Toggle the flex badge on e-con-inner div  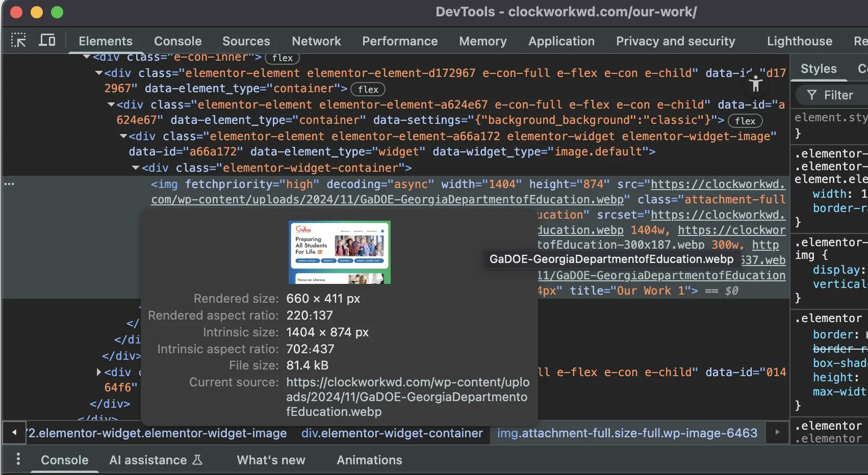(282, 58)
